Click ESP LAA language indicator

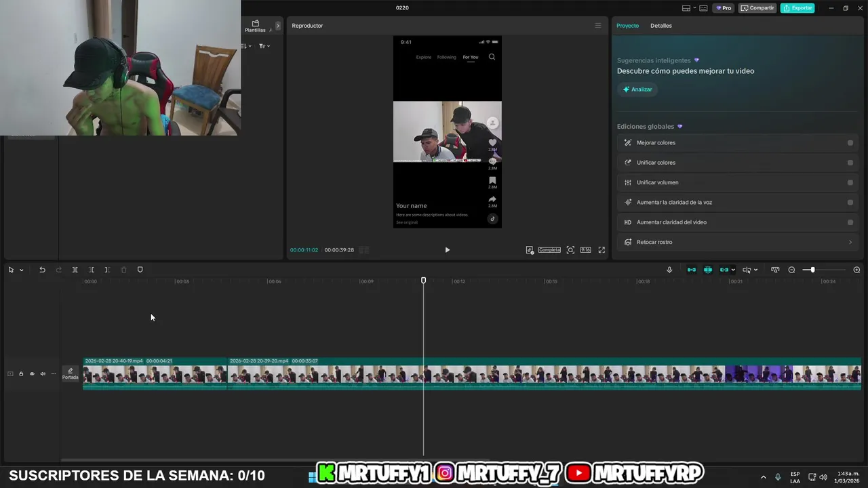(x=795, y=477)
